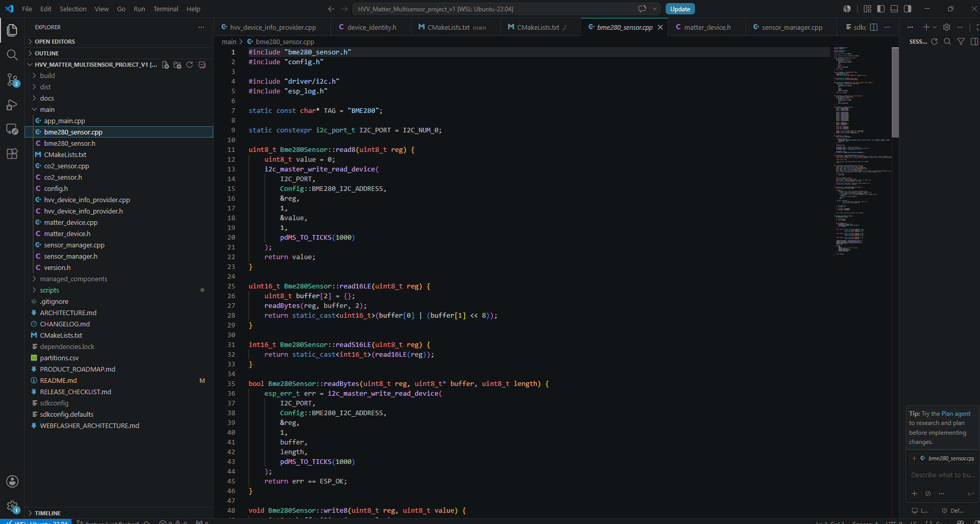Open the Search view in activity bar
The height and width of the screenshot is (524, 980).
[12, 55]
